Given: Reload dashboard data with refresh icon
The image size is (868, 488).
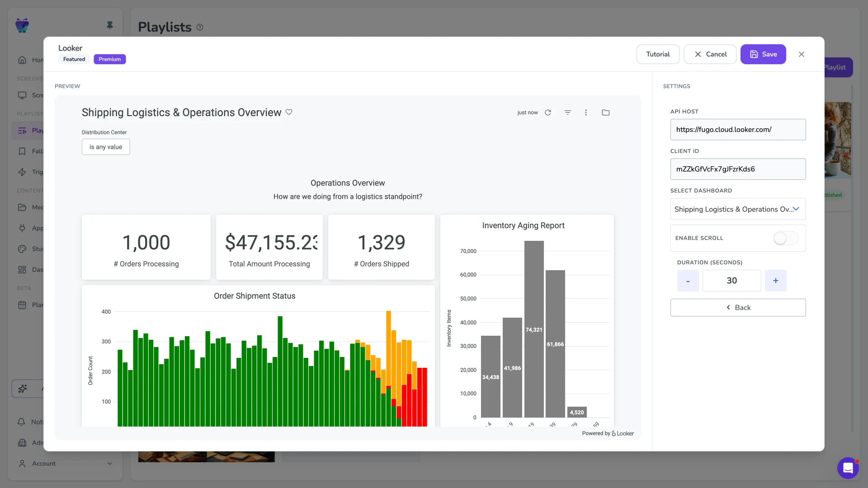Looking at the screenshot, I should 548,113.
